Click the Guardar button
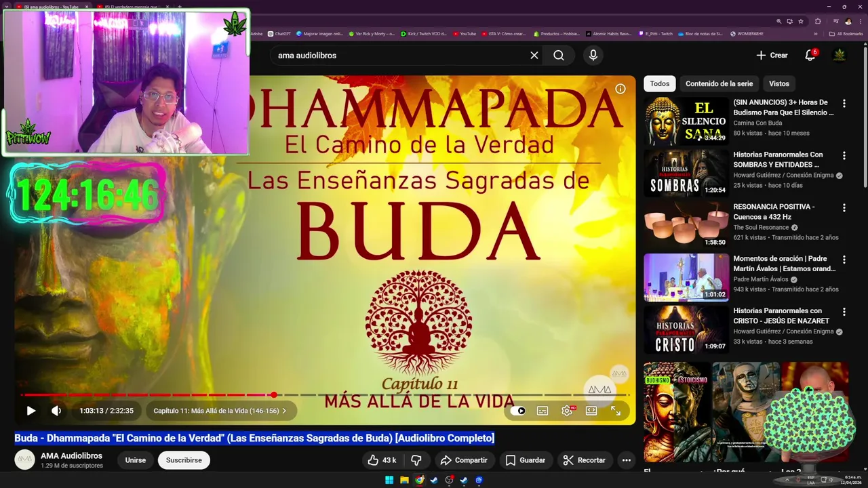This screenshot has height=488, width=868. 526,460
